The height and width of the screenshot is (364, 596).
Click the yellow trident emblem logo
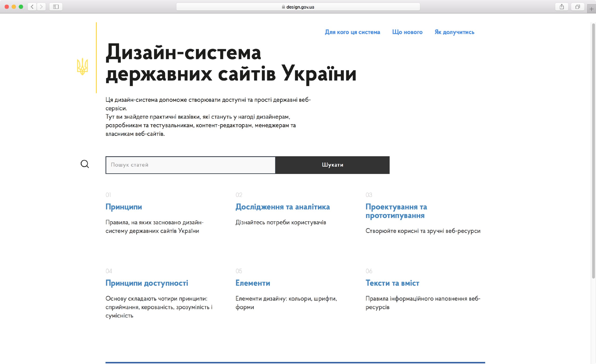click(x=82, y=67)
